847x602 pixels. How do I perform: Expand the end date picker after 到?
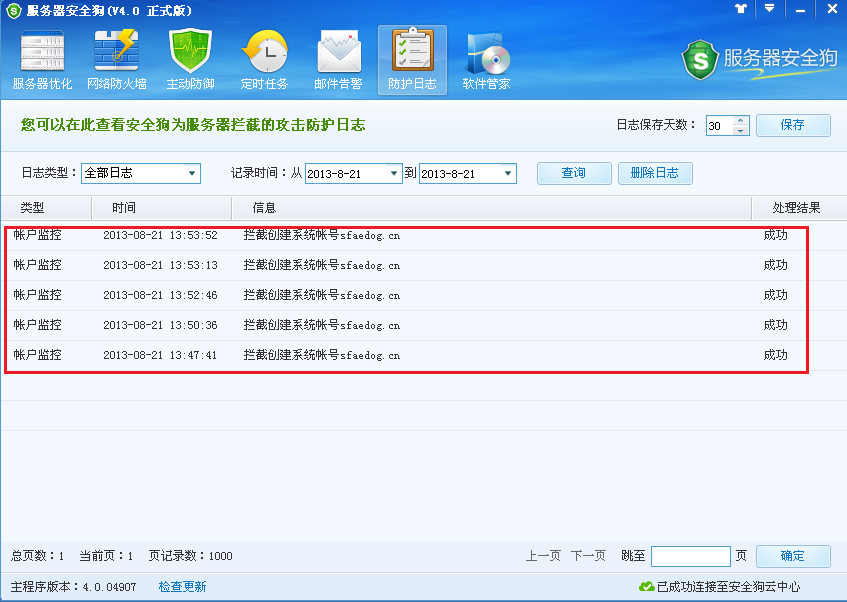(x=508, y=173)
